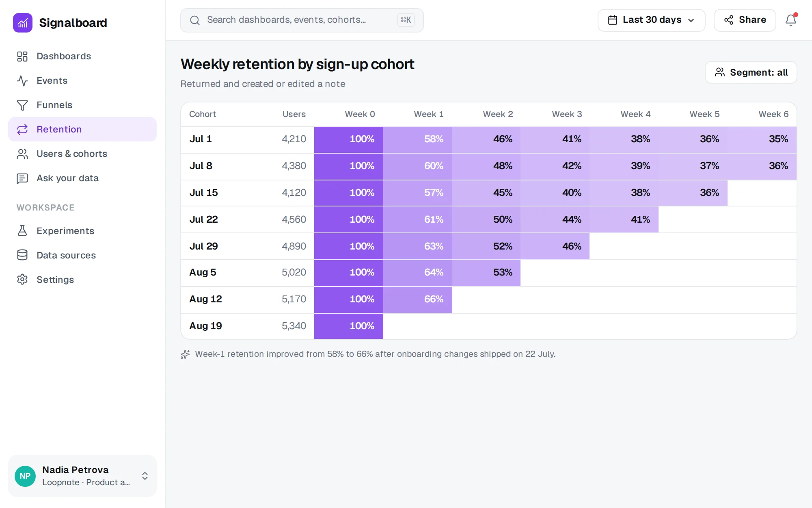Click the 58% Week 1 cell for Jul 1
Screen dimensions: 812x508
(418, 140)
